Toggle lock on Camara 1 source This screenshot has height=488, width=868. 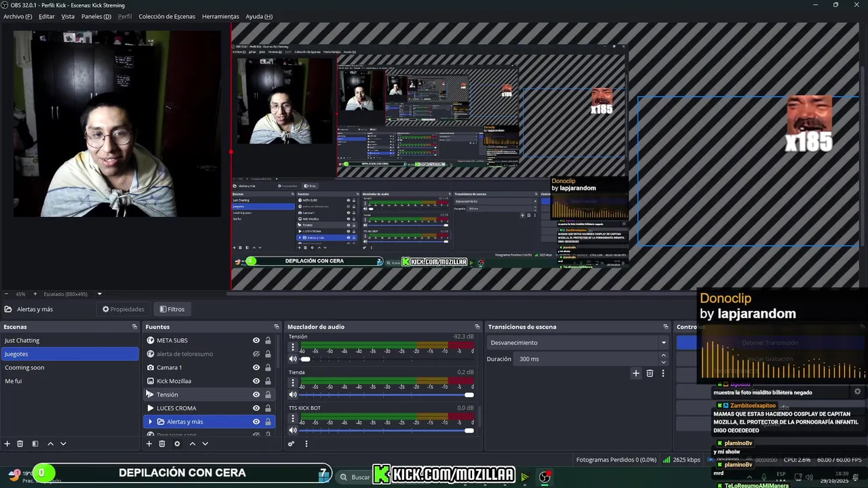pos(268,367)
